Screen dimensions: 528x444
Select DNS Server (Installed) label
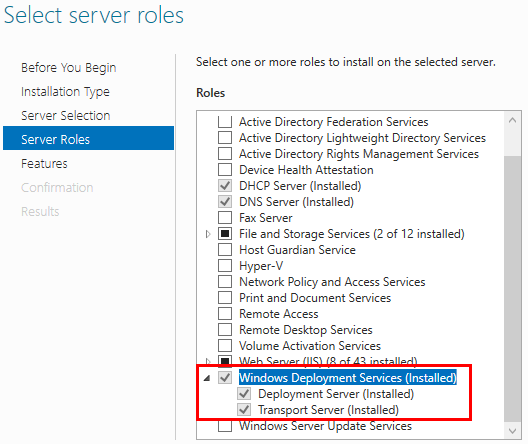click(x=296, y=202)
